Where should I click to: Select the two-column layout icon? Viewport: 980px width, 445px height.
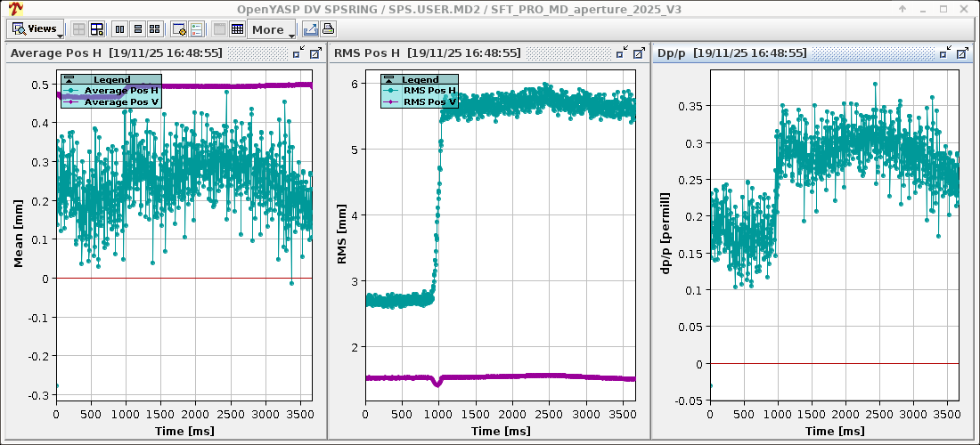[x=120, y=29]
